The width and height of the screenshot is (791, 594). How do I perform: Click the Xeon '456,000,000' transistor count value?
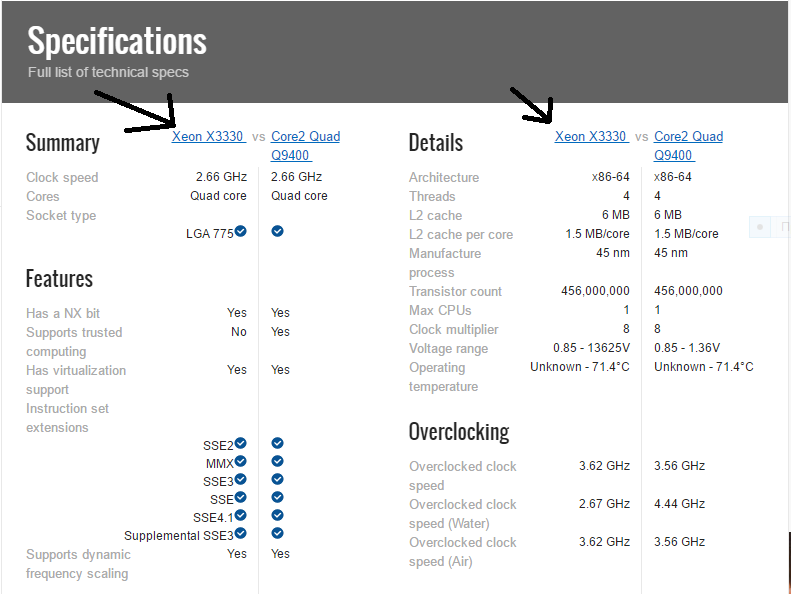595,291
